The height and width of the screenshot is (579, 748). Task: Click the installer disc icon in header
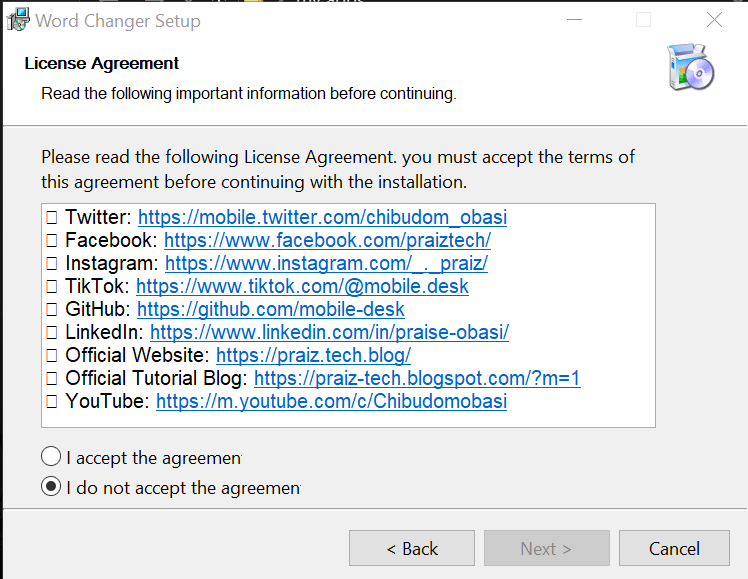click(691, 68)
